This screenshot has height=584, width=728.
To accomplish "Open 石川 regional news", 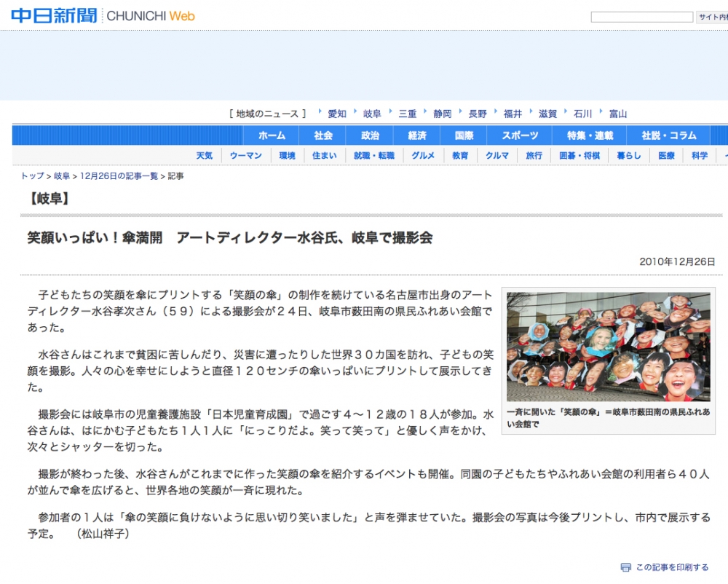I will pos(582,114).
